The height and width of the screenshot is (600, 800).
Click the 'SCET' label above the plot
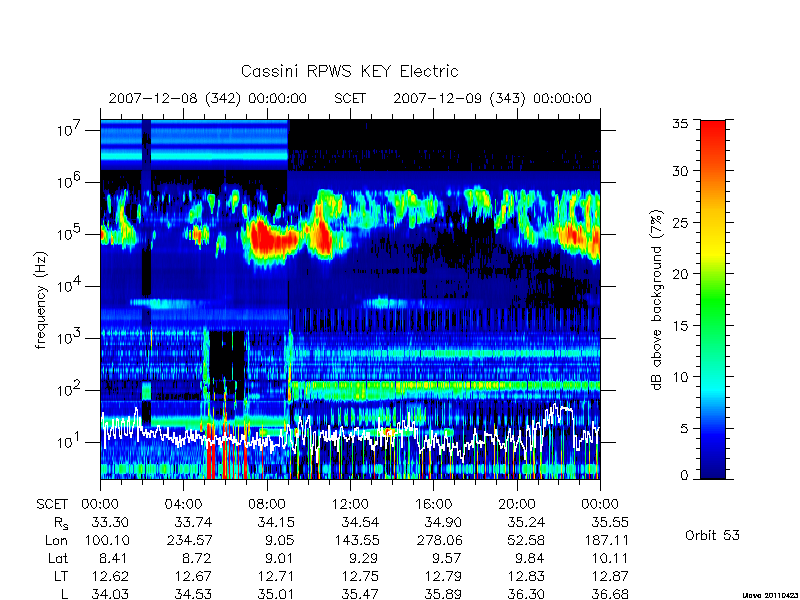[350, 98]
